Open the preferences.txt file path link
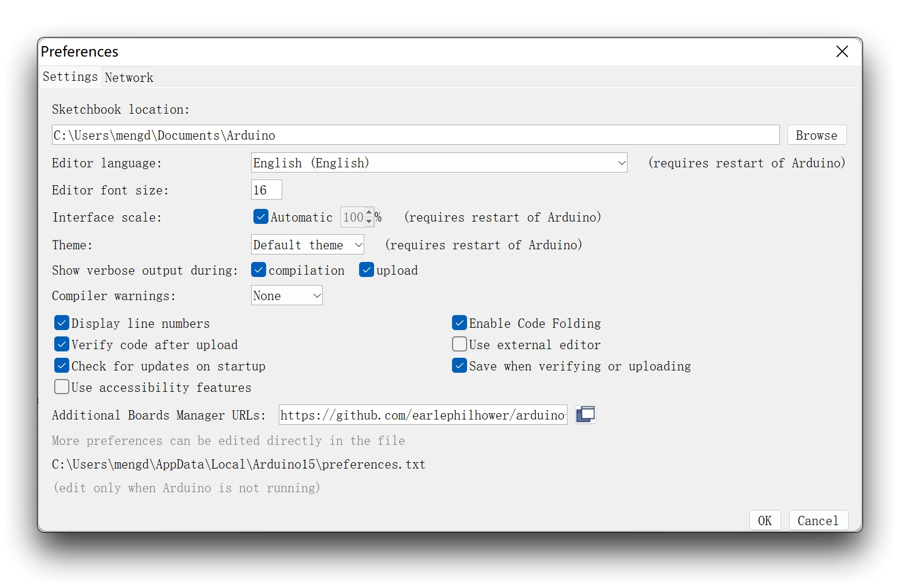Image resolution: width=900 pixels, height=588 pixels. [238, 465]
